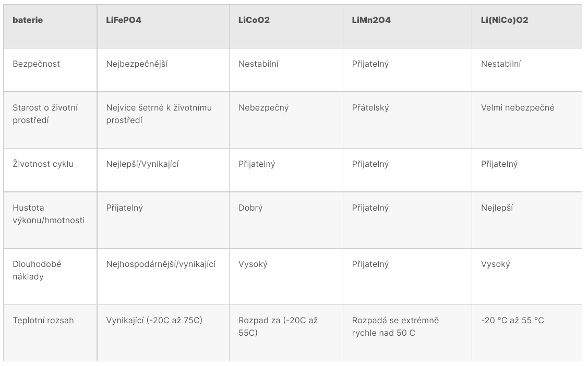Select the 'Bezpečnost' row label
Screen dimensions: 588x366
click(x=36, y=64)
